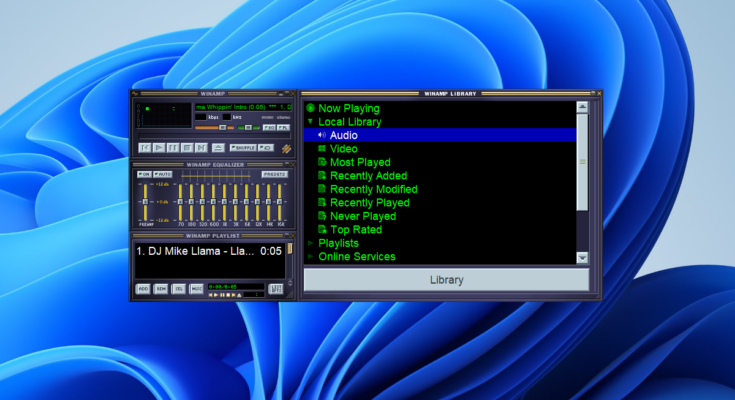Viewport: 735px width, 400px height.
Task: Select Most Played in Local Library
Action: [x=359, y=162]
